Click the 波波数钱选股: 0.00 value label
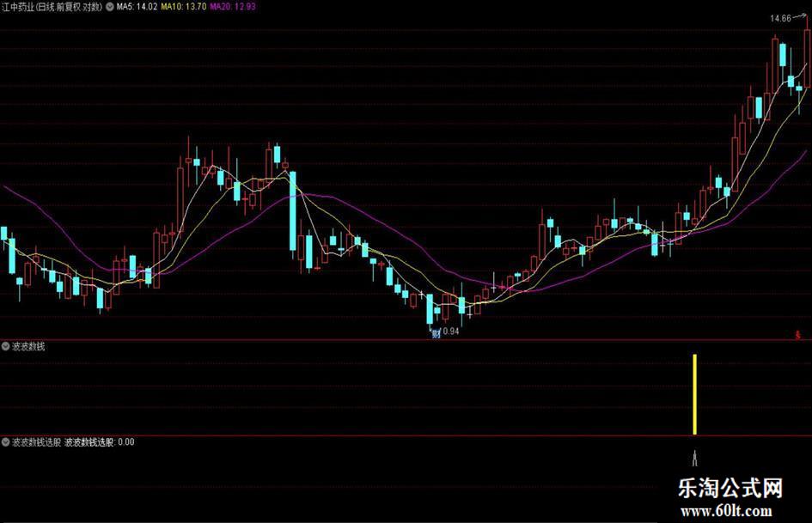Viewport: 812px width, 523px height. click(100, 442)
